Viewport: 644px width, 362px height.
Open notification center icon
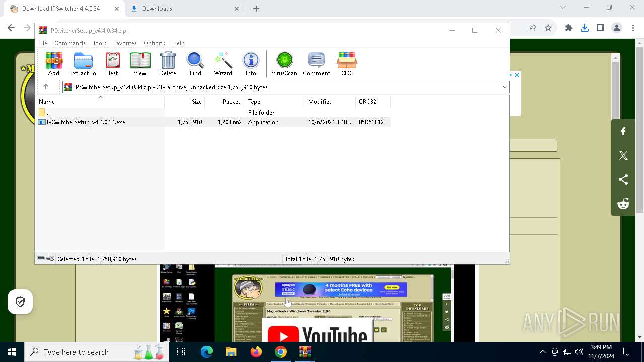[627, 352]
